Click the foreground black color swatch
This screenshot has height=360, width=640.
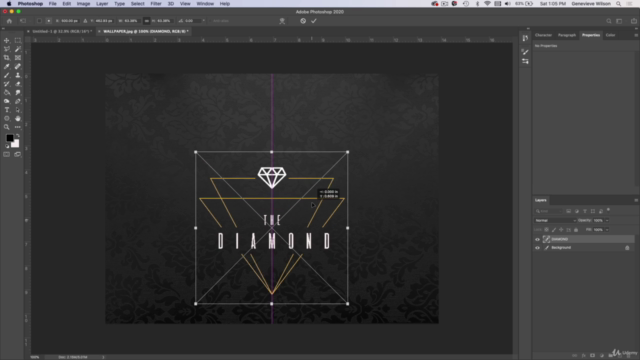[x=9, y=138]
